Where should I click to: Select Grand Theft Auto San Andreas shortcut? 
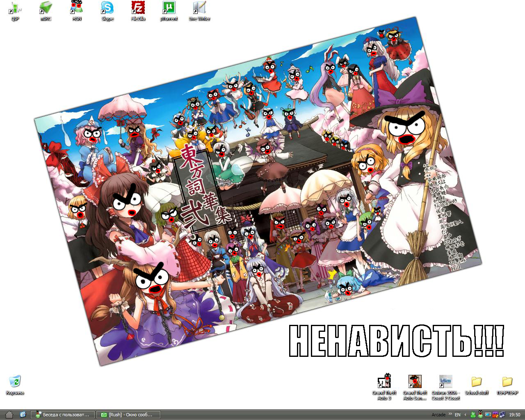415,387
